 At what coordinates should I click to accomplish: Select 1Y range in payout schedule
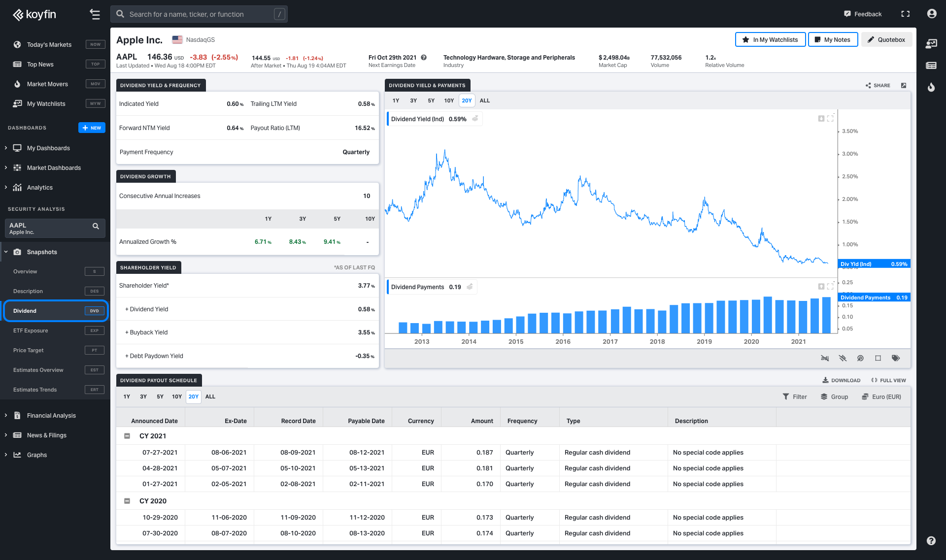pyautogui.click(x=127, y=396)
